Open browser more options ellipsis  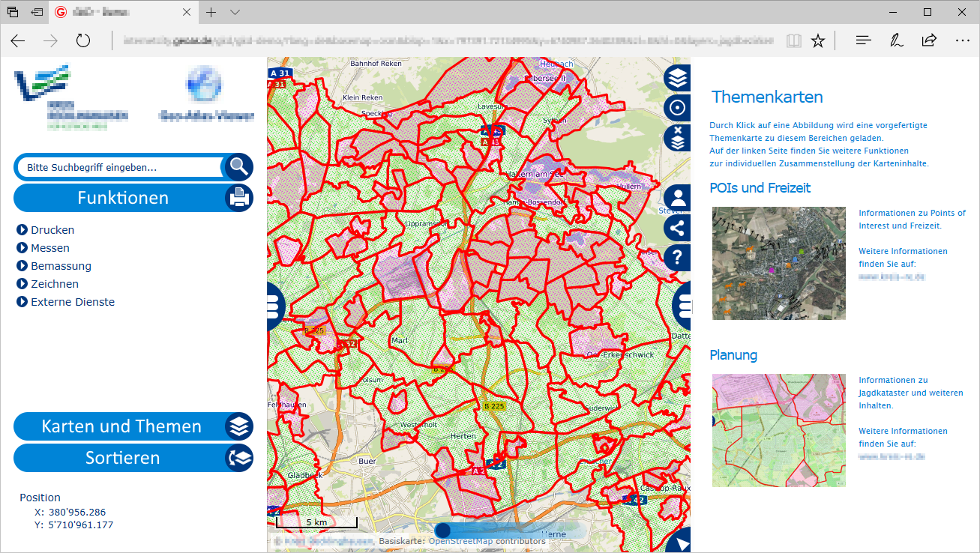pyautogui.click(x=963, y=40)
